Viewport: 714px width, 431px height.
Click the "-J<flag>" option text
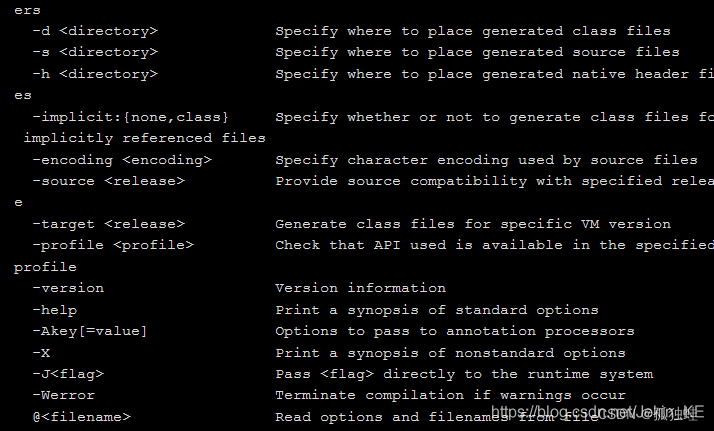(67, 374)
